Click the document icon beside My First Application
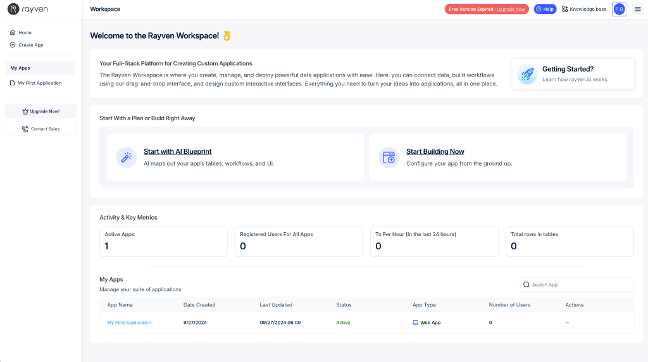 coord(12,83)
